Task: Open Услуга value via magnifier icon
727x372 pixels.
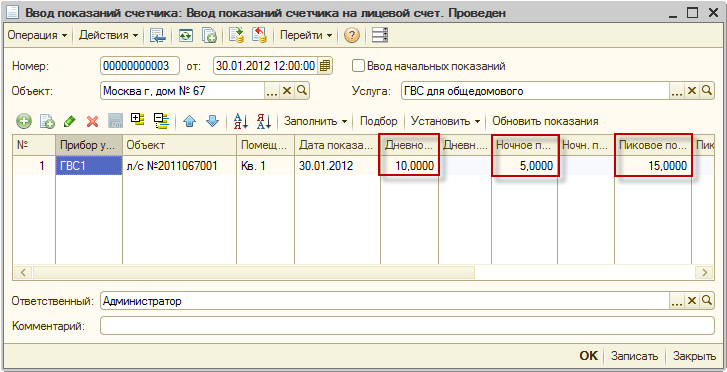Action: [707, 91]
